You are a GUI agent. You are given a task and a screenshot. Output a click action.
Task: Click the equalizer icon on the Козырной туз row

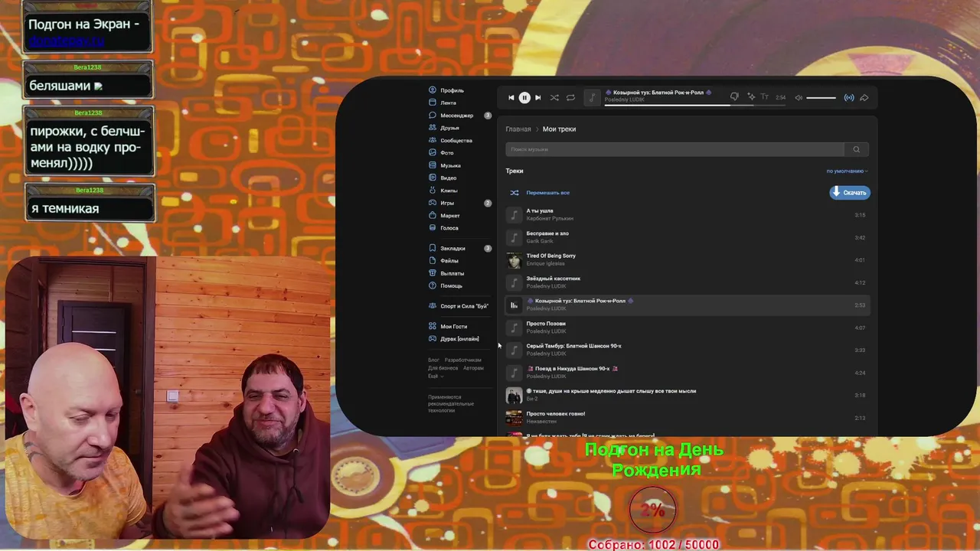[x=514, y=305]
